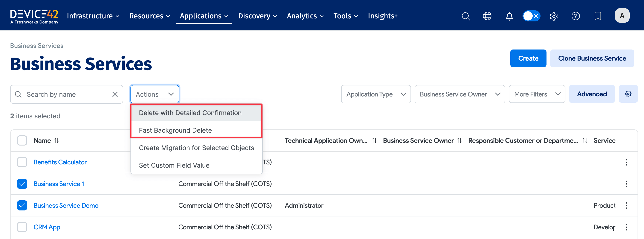Screen dimensions: 644x239
Task: Select Delete with Detailed Confirmation
Action: (x=190, y=113)
